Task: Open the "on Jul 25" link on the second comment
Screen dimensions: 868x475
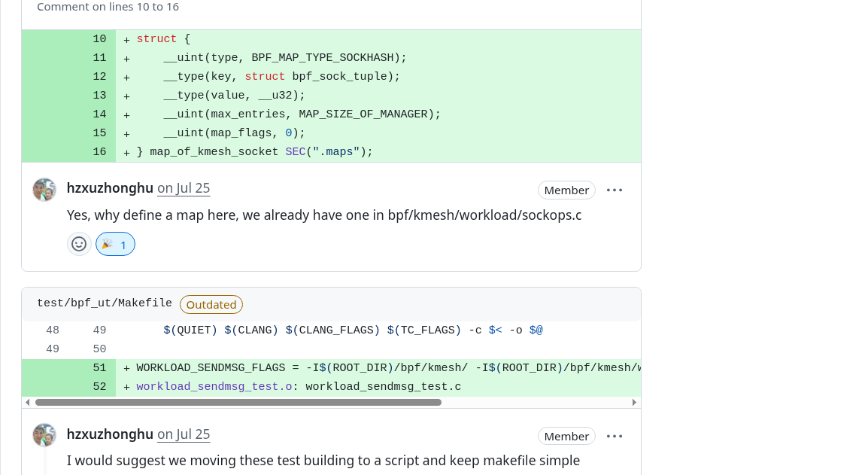Action: coord(184,434)
